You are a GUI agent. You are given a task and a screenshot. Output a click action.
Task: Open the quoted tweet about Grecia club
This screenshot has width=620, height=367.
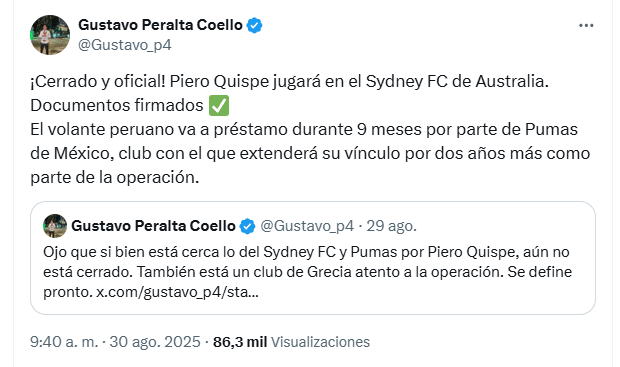[313, 258]
